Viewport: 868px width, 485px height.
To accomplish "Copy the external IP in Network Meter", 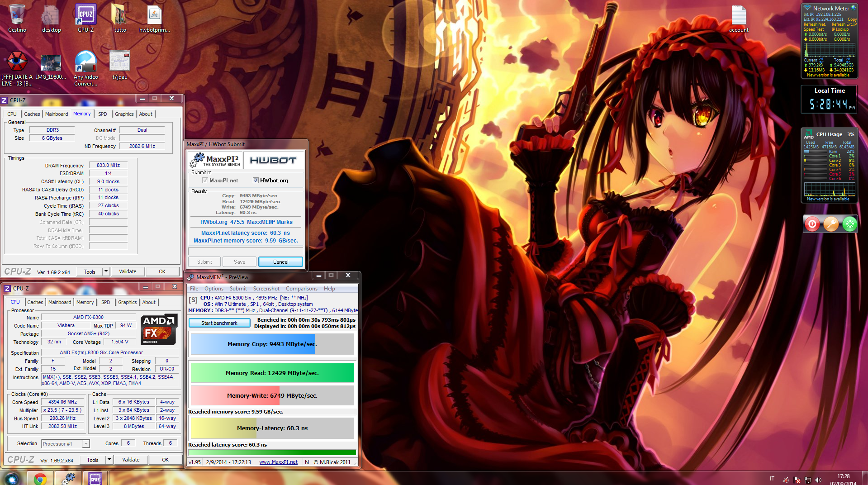I will tap(852, 19).
